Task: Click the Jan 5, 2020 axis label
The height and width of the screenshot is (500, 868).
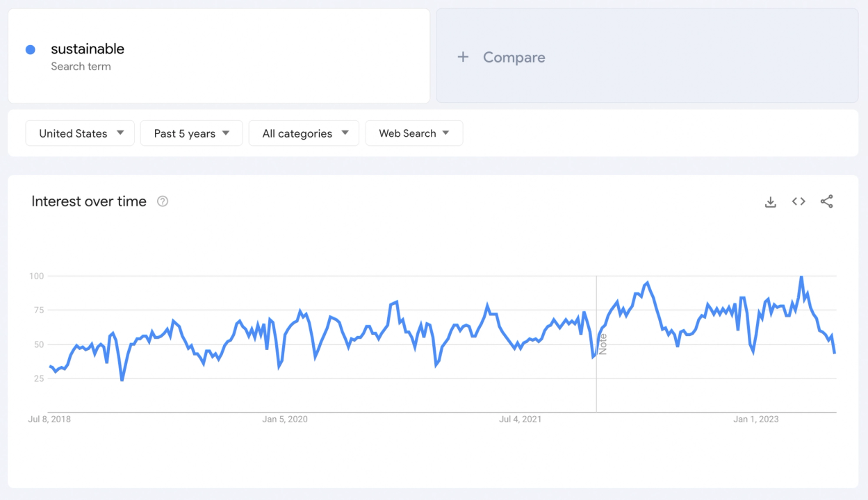Action: (x=285, y=419)
